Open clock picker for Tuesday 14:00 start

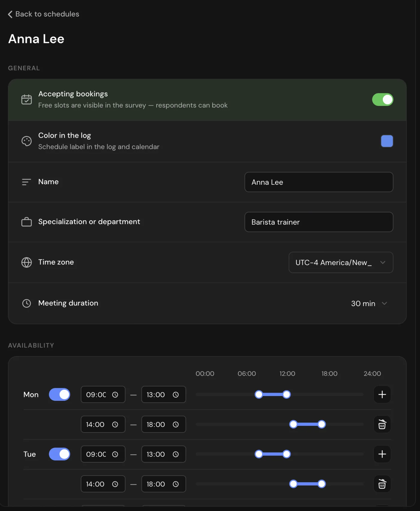point(115,484)
